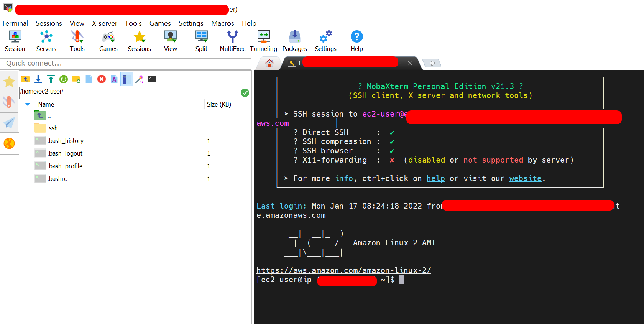The height and width of the screenshot is (324, 644).
Task: Select the .bash_logout file
Action: pos(58,153)
